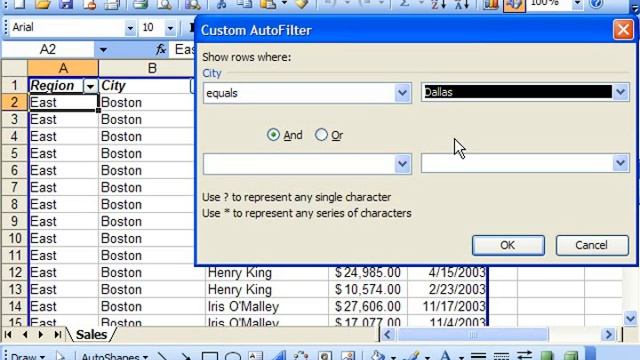Open the second operator dropdown arrow

tap(402, 164)
